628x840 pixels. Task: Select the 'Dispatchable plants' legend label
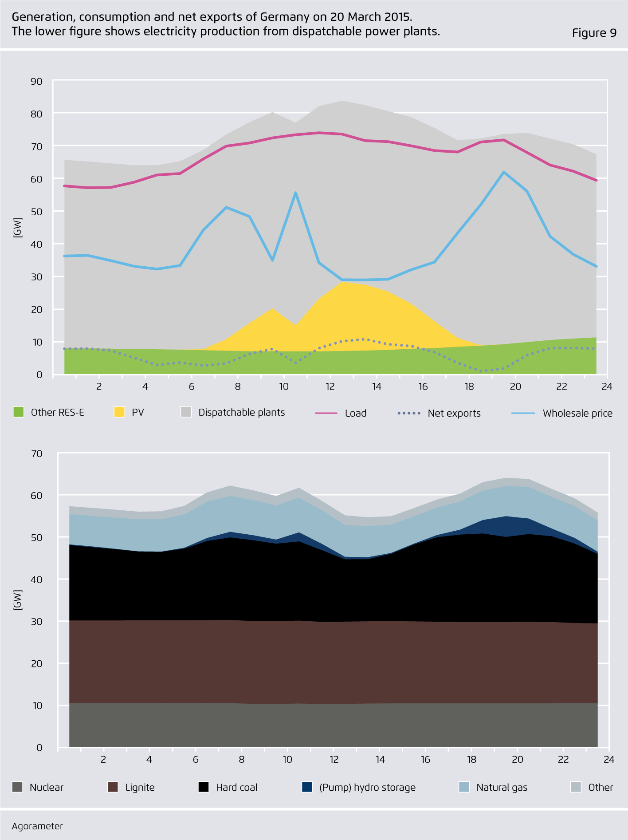pos(242,412)
